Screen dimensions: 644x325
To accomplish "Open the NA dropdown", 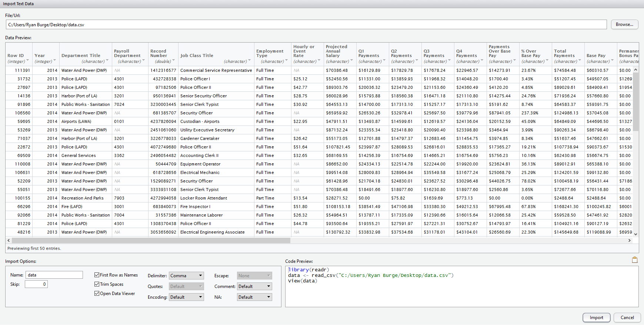I will [x=254, y=297].
